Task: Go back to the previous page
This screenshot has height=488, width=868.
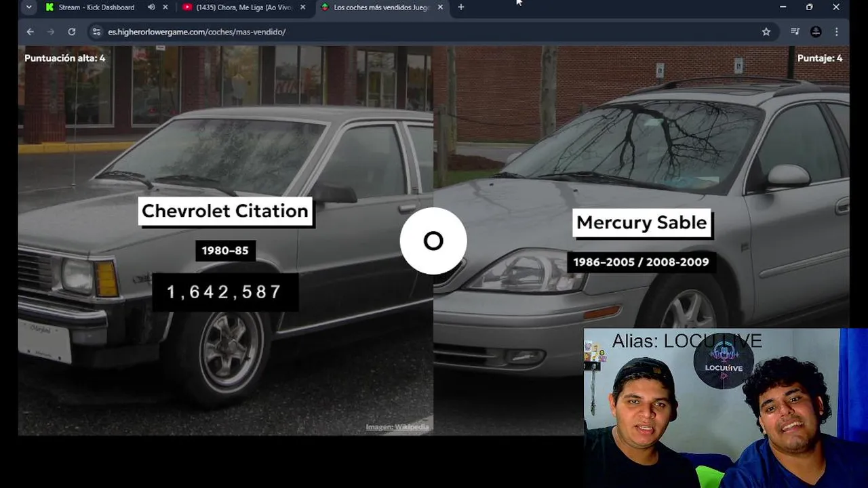Action: [x=31, y=32]
